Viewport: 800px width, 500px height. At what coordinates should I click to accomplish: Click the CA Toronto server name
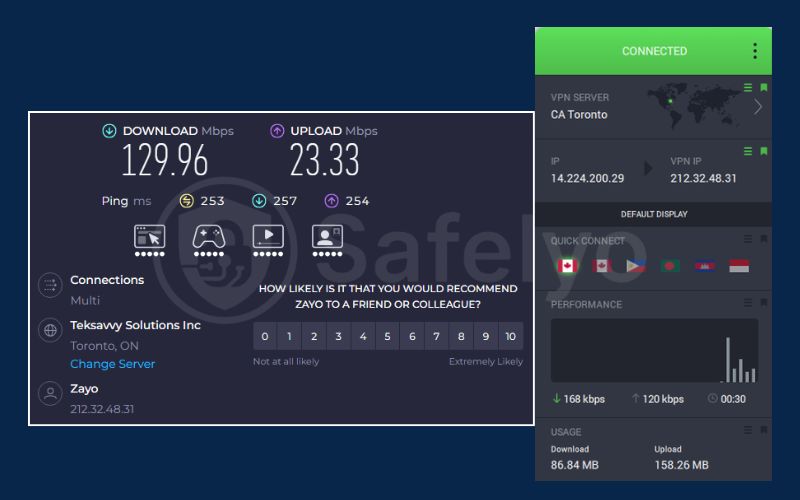point(579,115)
